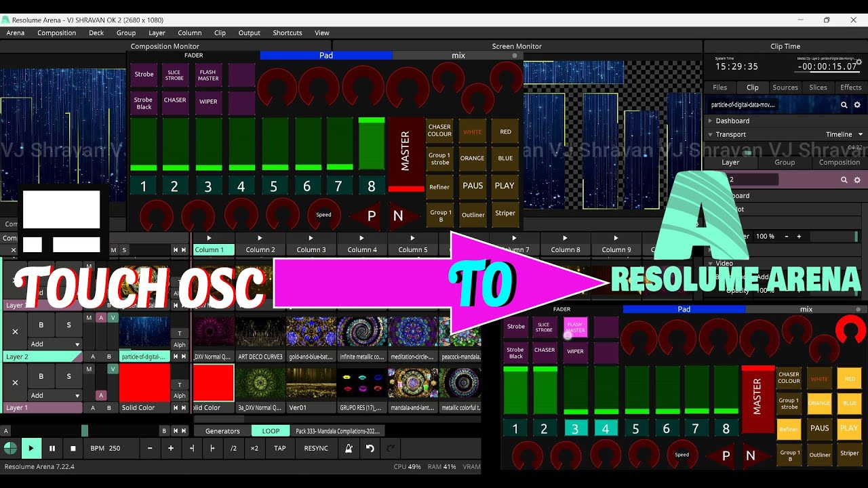The height and width of the screenshot is (488, 868).
Task: Open Layer 2 Alph transition dropdown
Action: [x=180, y=344]
